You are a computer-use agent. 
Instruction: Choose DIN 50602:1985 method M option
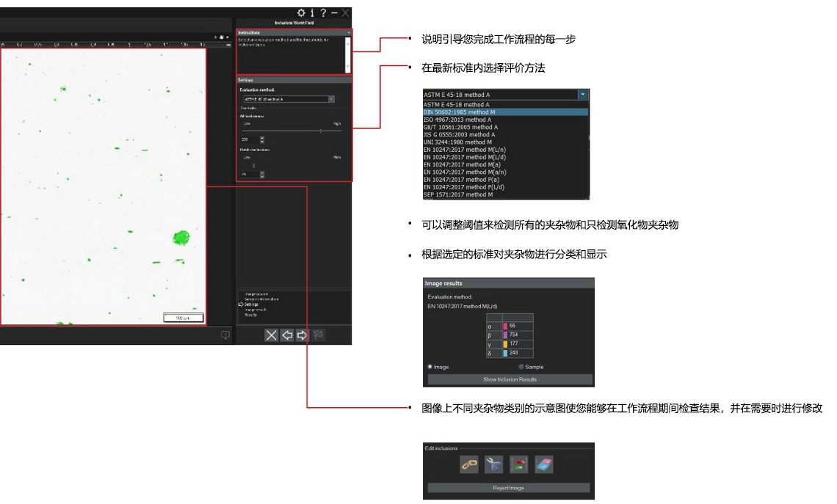[460, 112]
